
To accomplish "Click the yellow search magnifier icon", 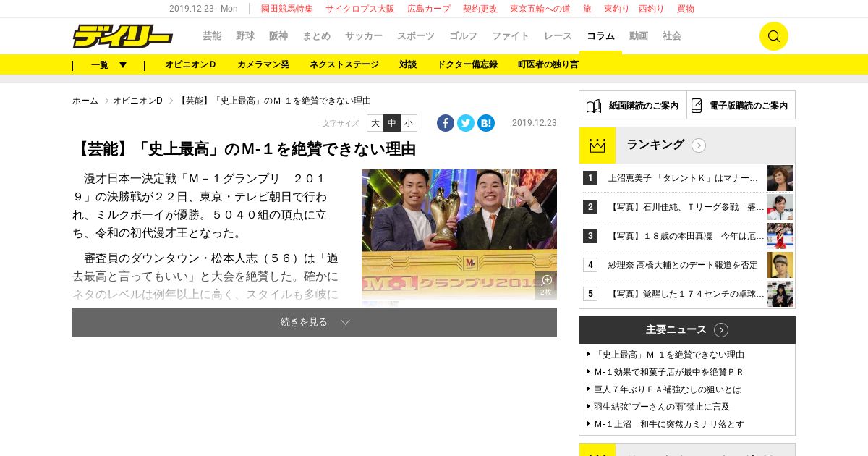I will 773,36.
